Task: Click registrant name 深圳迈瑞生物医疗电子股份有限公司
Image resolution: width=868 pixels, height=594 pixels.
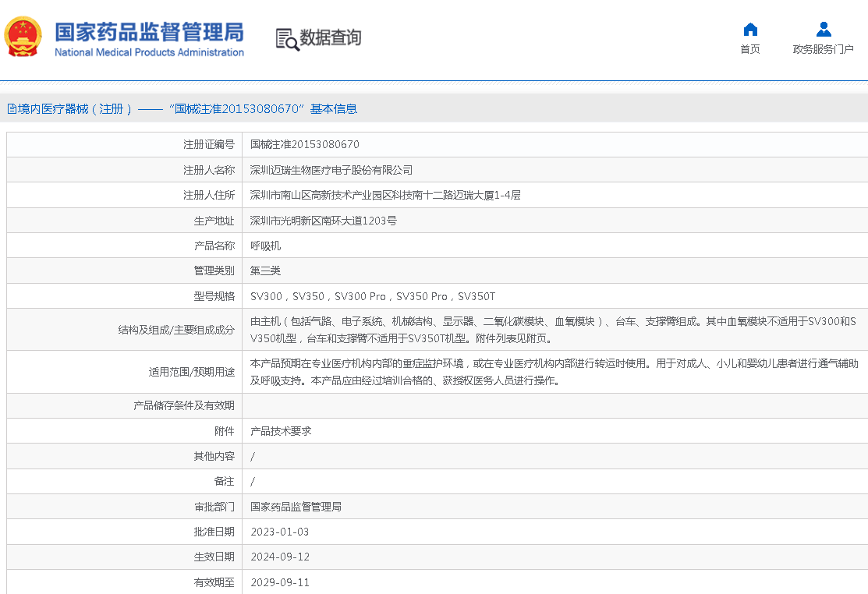Action: coord(331,170)
